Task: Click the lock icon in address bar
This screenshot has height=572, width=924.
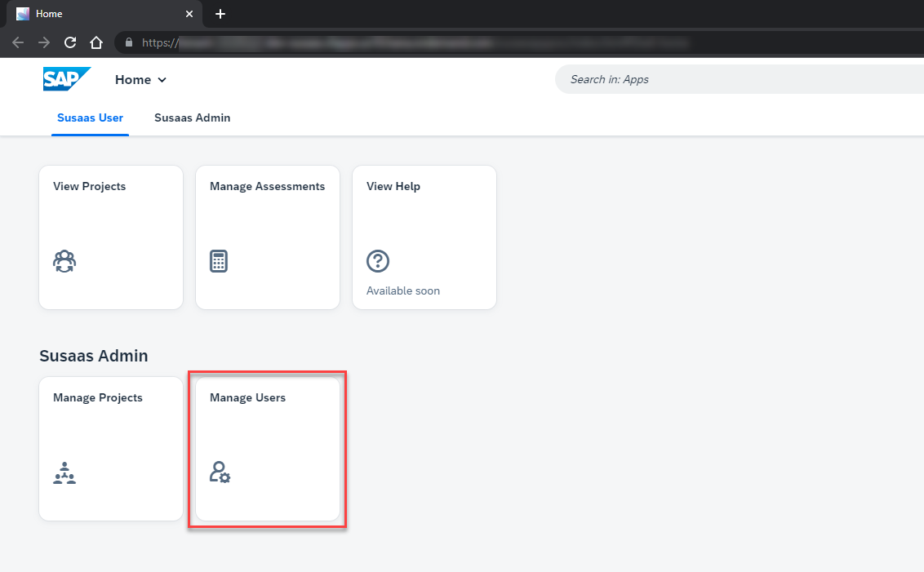Action: point(129,42)
